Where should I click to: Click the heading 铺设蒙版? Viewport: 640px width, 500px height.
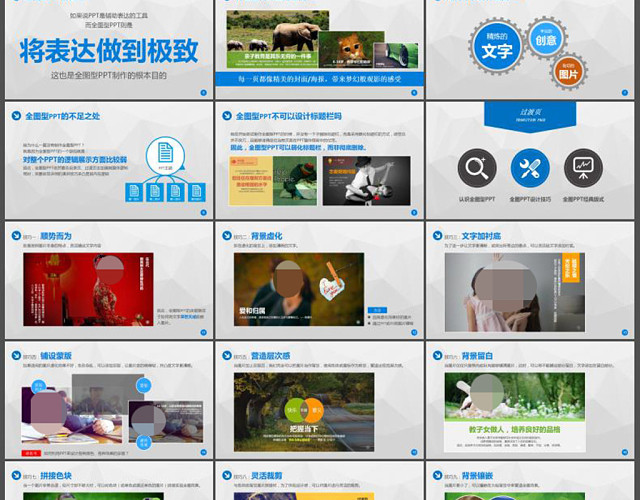(56, 356)
